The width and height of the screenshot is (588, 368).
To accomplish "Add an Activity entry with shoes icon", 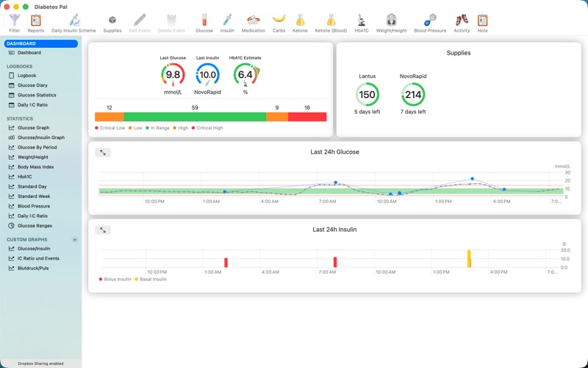I will point(462,24).
